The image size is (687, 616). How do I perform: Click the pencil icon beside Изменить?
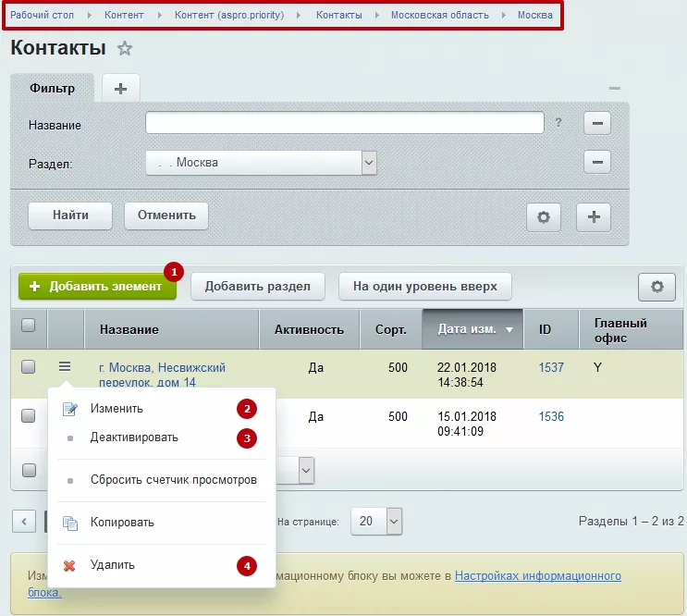pos(70,409)
